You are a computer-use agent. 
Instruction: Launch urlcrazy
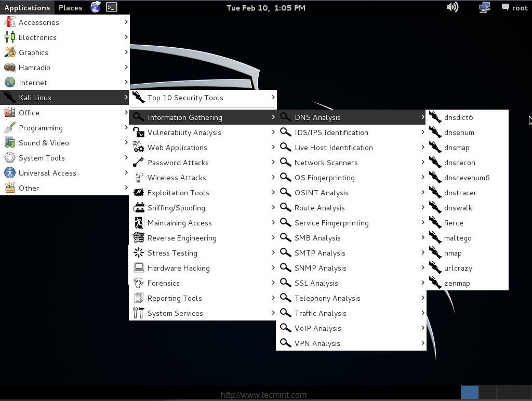click(x=458, y=268)
